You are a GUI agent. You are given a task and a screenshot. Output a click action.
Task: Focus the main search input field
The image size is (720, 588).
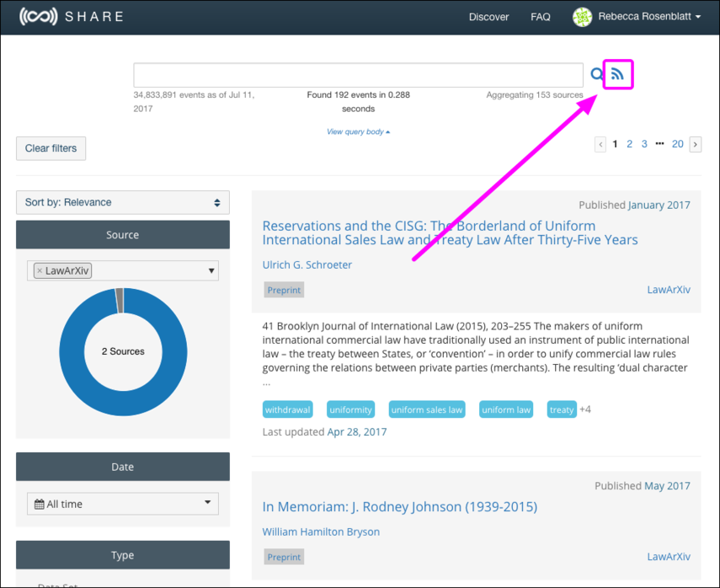tap(358, 75)
